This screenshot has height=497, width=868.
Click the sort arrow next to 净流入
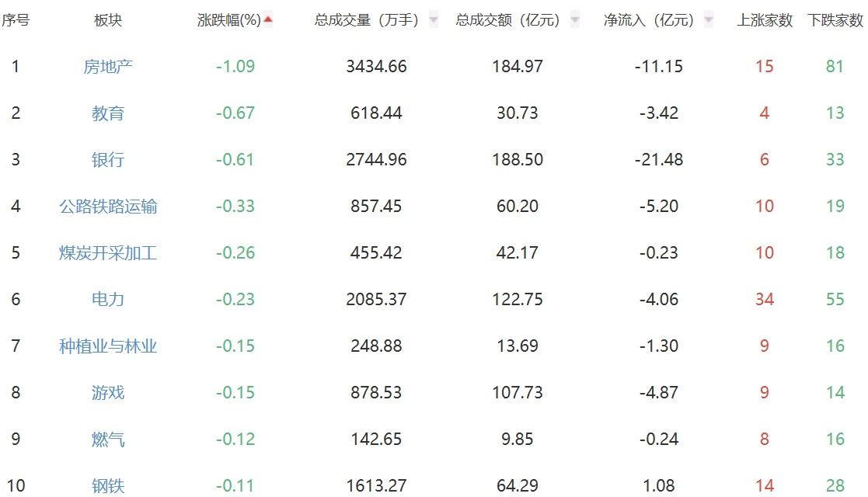pos(709,21)
